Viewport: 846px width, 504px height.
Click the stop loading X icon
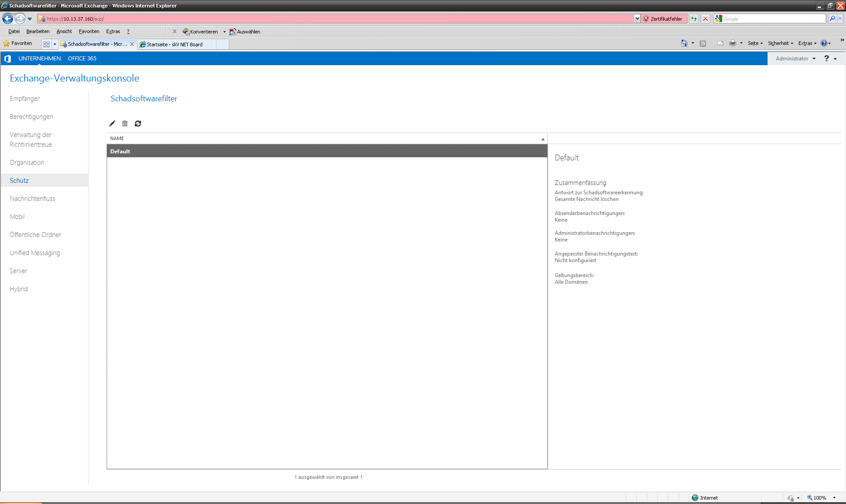pos(705,19)
